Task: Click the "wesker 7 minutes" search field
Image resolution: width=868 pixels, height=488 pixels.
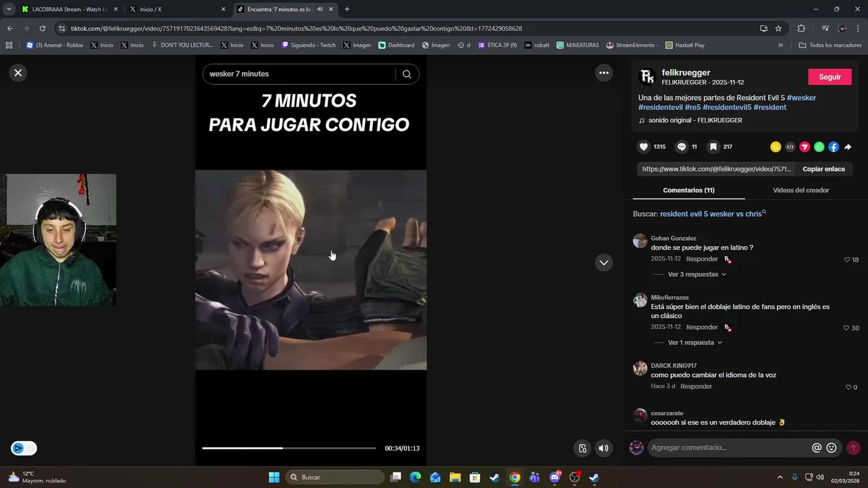Action: pyautogui.click(x=298, y=74)
